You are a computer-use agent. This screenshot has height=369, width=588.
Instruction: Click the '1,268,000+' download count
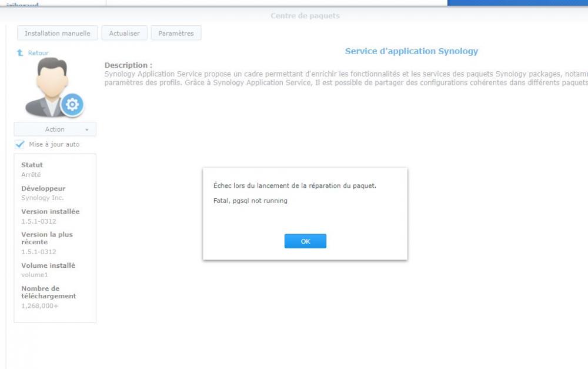[40, 305]
